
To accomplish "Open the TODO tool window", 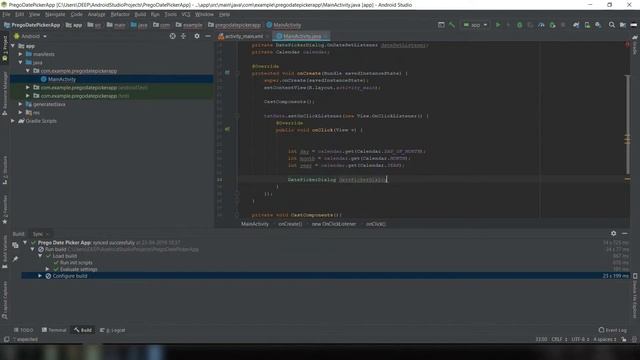I will click(x=24, y=330).
